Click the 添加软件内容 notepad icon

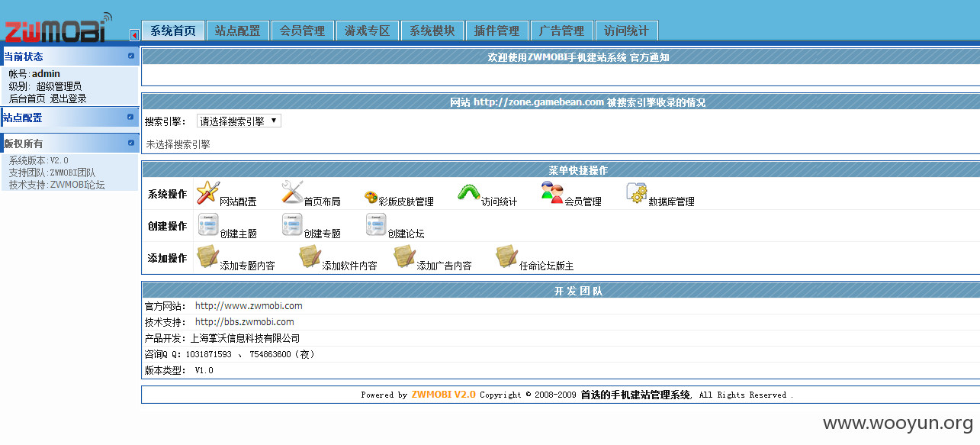click(x=310, y=256)
